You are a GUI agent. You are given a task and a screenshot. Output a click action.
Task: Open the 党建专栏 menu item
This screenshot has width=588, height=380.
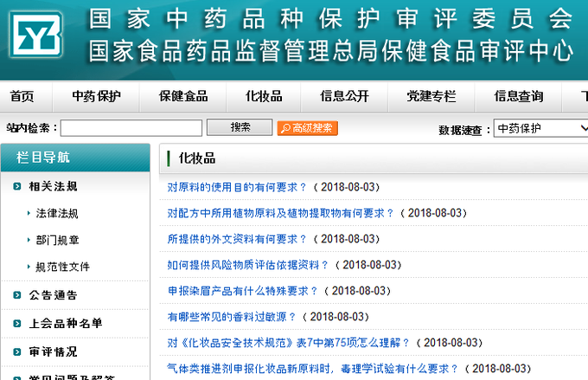coord(431,96)
